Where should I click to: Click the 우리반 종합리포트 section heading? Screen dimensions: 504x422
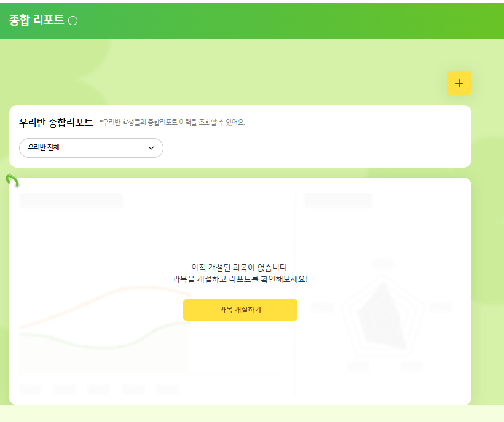click(x=56, y=122)
